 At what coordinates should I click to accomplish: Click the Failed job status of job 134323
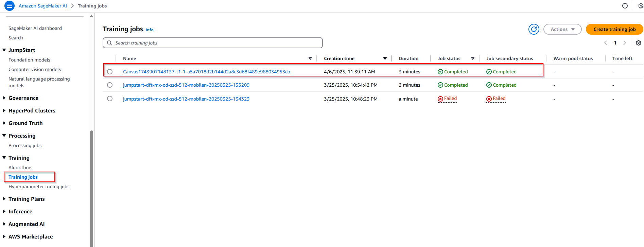(447, 99)
